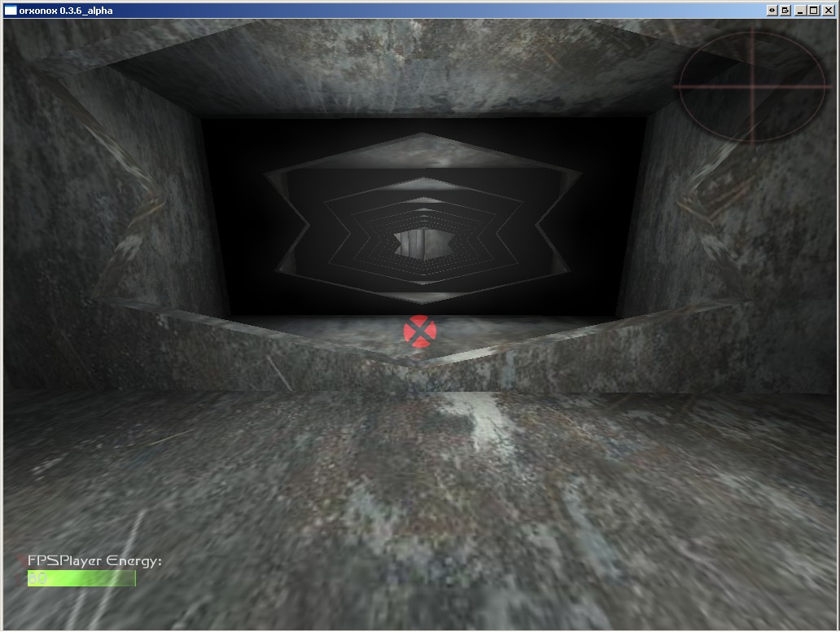
Task: Click the scratch marks on left tunnel wall
Action: point(130,187)
